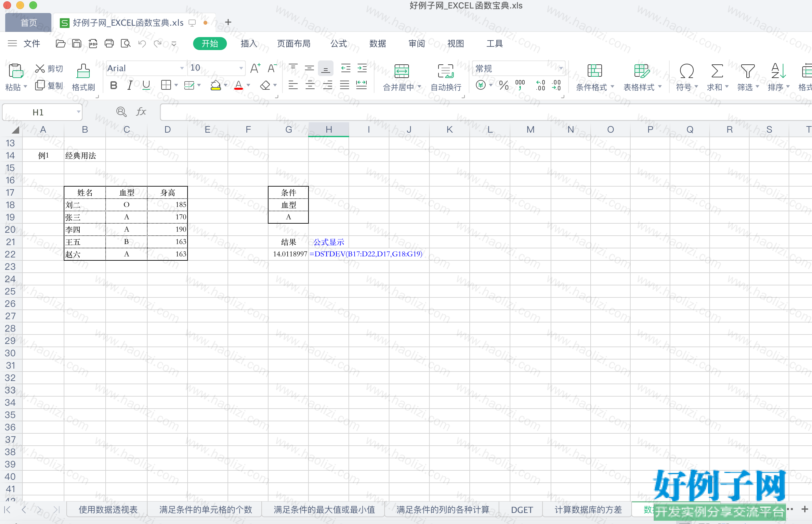The height and width of the screenshot is (524, 812).
Task: Expand the 条件格式 dropdown arrow
Action: (612, 87)
